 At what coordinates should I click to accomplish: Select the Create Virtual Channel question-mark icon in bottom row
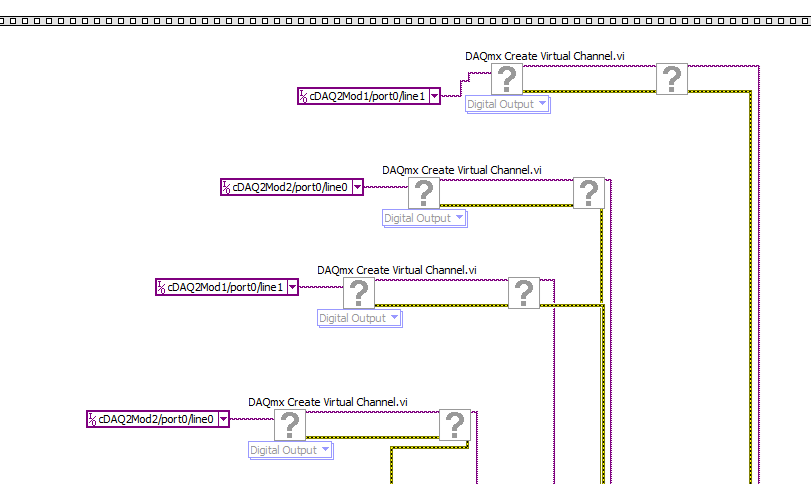click(290, 425)
